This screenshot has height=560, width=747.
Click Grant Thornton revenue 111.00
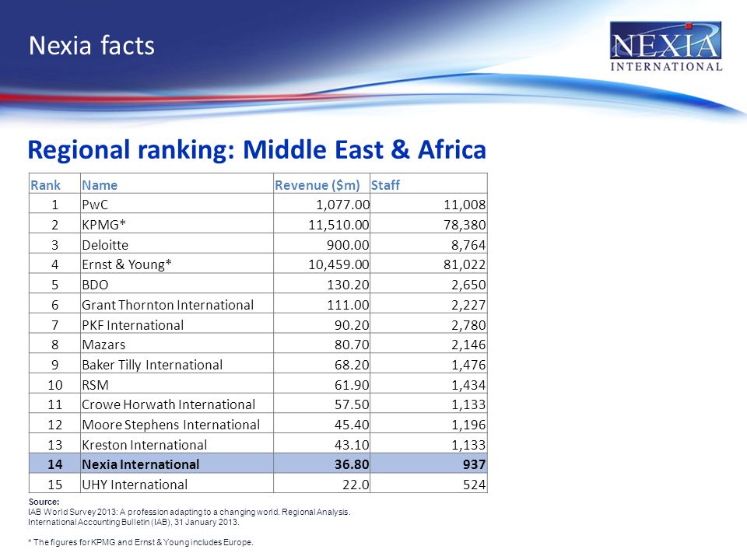click(348, 304)
